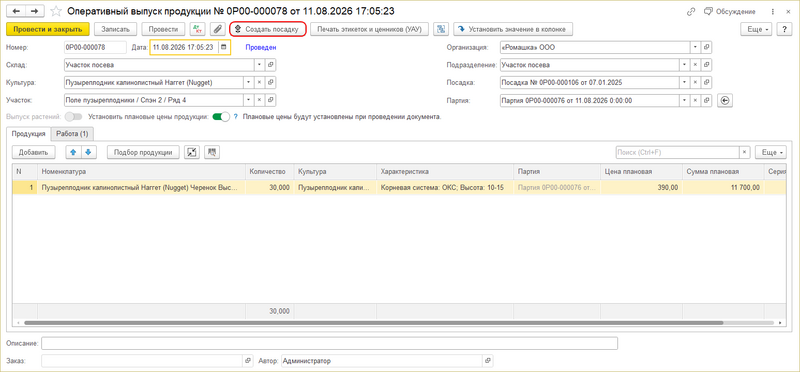This screenshot has width=800, height=372.
Task: Click the blue question mark hint about plan prices
Action: [x=236, y=117]
